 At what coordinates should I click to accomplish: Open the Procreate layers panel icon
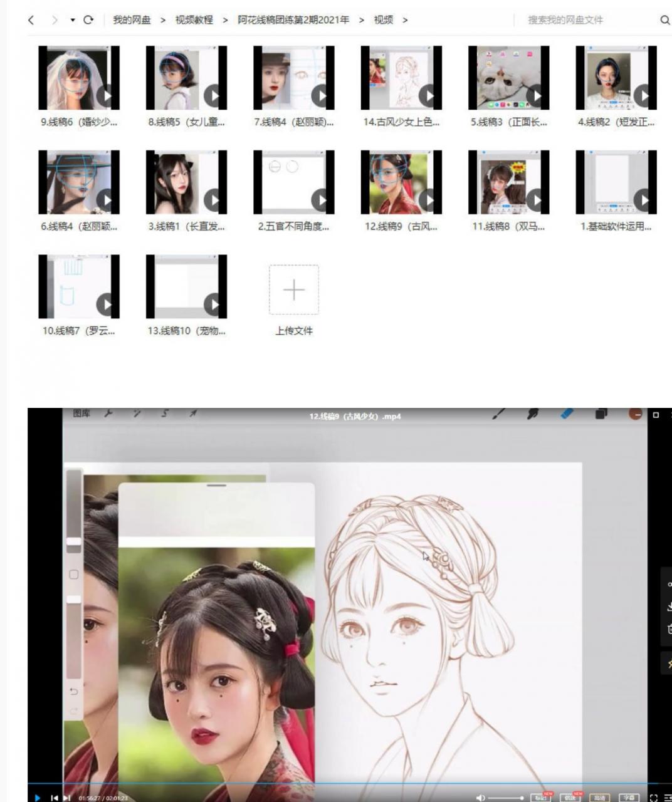[x=601, y=414]
